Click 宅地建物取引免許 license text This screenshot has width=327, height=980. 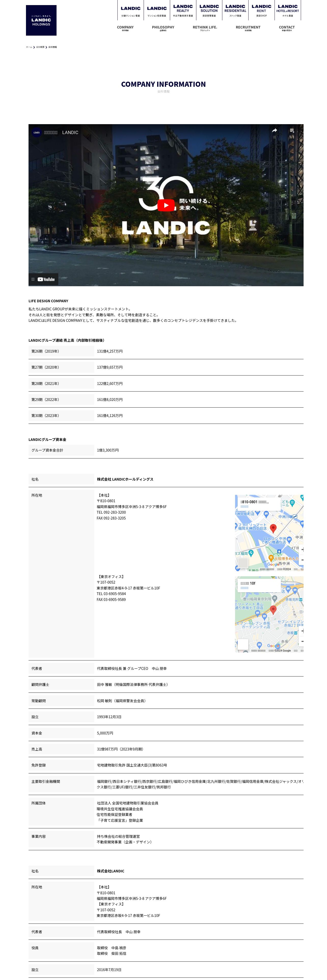pyautogui.click(x=132, y=766)
